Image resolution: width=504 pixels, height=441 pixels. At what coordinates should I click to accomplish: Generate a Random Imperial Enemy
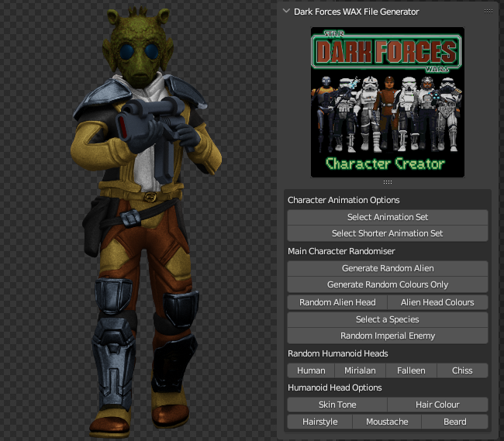(387, 336)
